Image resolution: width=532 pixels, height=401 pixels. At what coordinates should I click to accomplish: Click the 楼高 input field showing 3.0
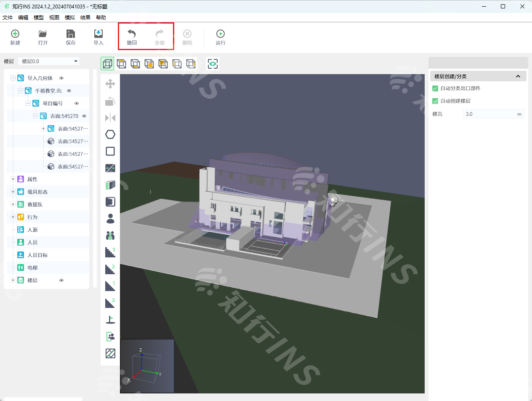tap(494, 114)
